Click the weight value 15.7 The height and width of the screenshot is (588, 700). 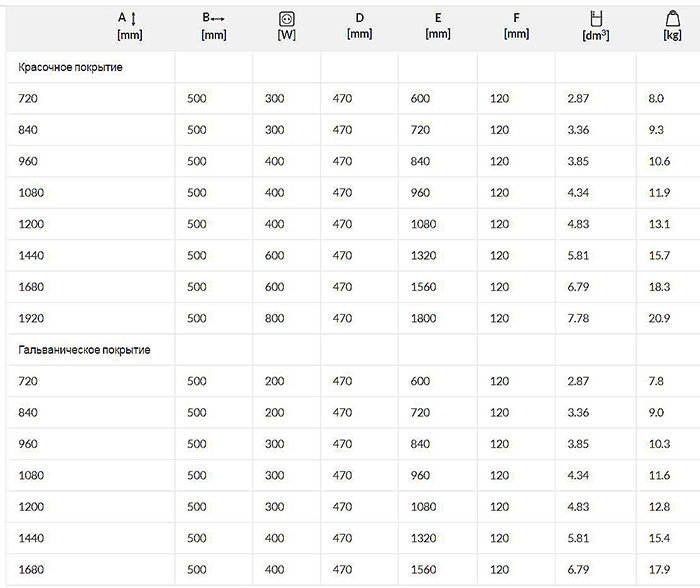(659, 255)
